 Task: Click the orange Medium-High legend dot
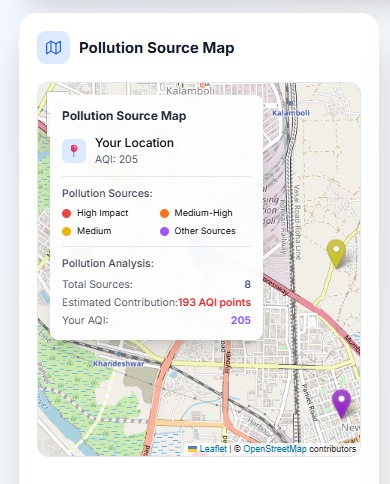(x=164, y=213)
